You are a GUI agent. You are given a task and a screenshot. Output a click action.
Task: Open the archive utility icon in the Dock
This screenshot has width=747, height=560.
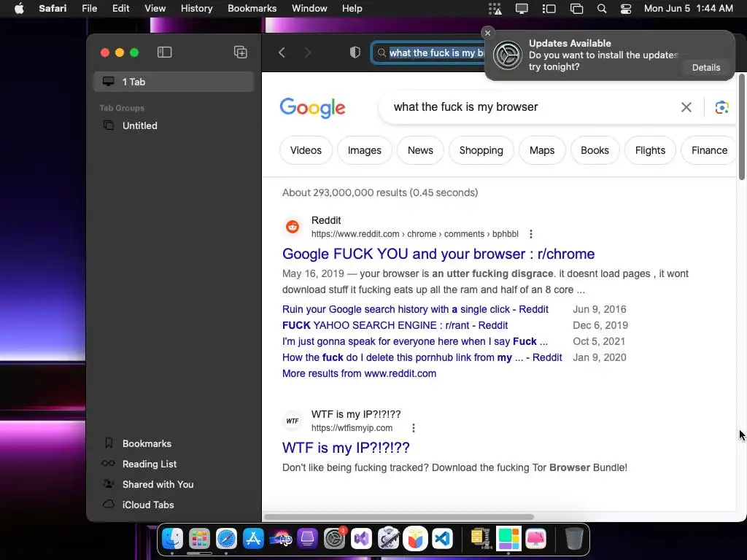coord(481,539)
